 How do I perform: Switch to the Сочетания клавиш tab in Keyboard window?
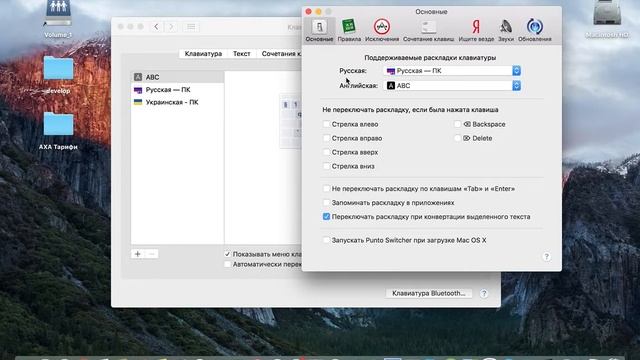coord(281,53)
